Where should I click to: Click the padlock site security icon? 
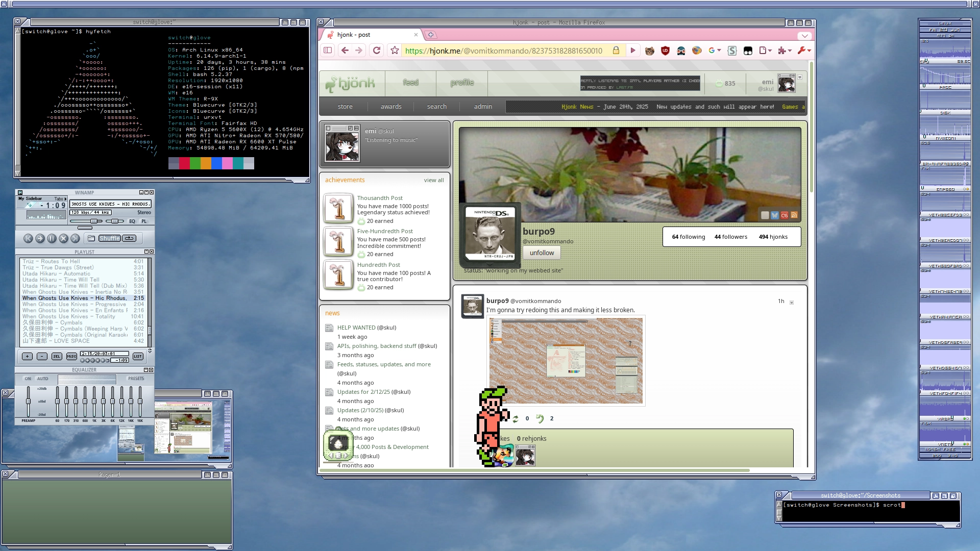click(616, 50)
